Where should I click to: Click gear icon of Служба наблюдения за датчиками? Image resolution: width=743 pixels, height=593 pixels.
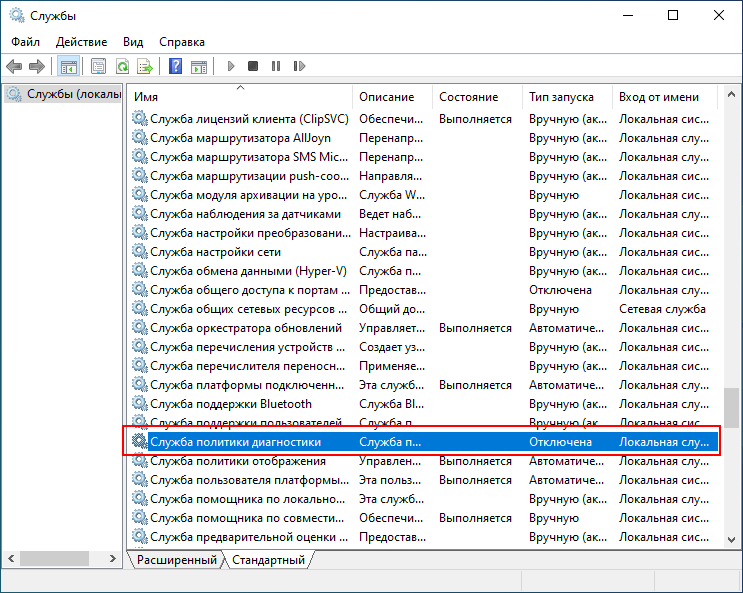point(140,213)
